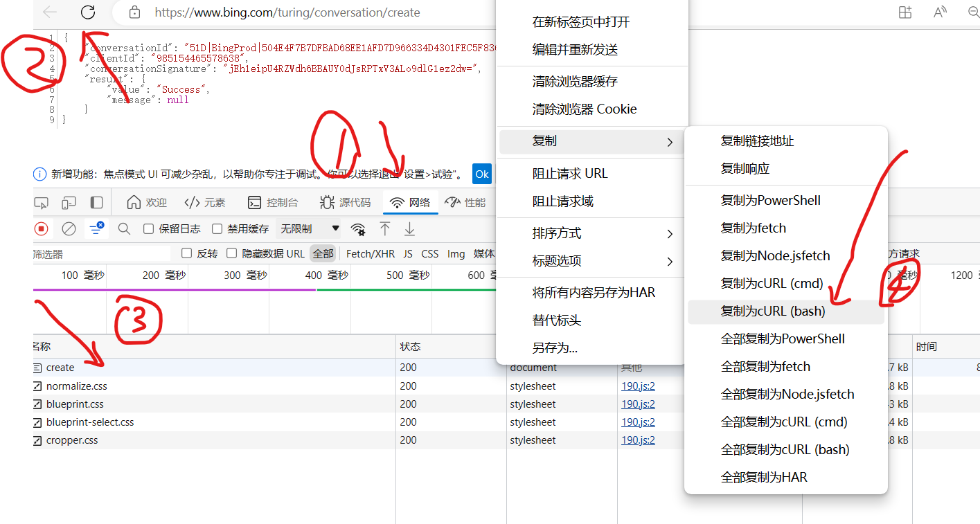Viewport: 980px width, 524px height.
Task: Click the document icon beside create
Action: coord(37,368)
